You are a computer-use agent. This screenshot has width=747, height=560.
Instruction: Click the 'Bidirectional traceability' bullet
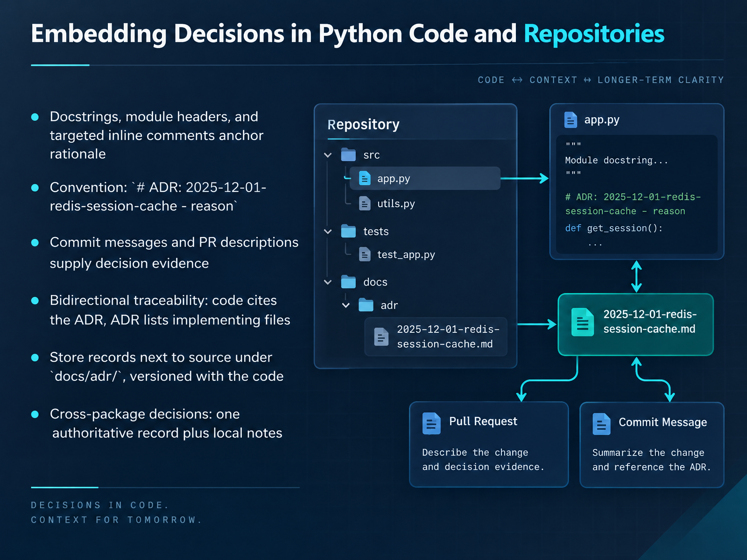tap(170, 310)
